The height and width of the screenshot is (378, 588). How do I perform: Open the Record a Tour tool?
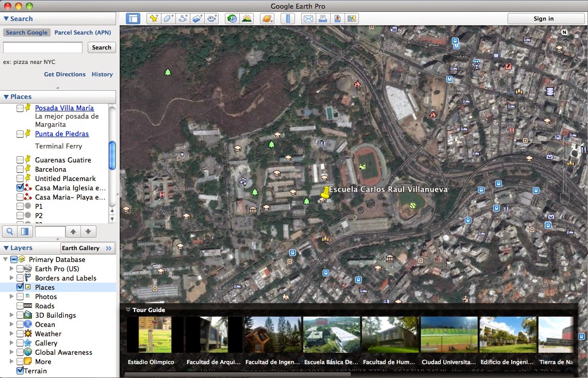(x=211, y=18)
